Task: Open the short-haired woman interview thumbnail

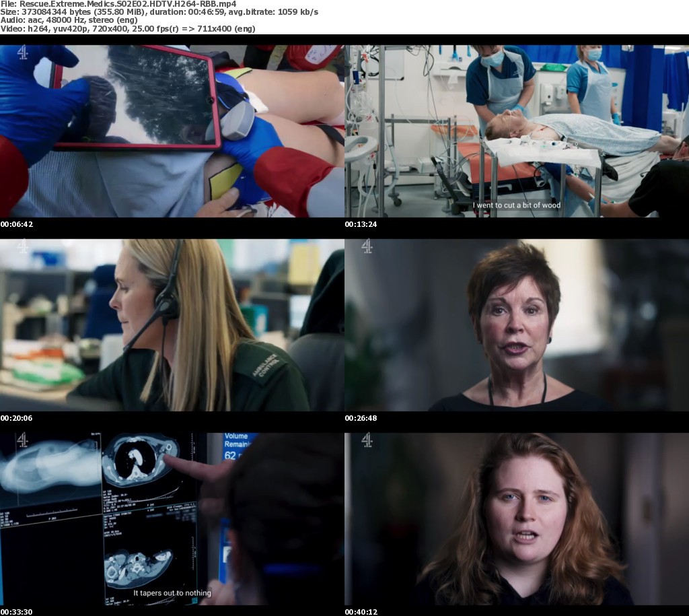Action: 516,325
